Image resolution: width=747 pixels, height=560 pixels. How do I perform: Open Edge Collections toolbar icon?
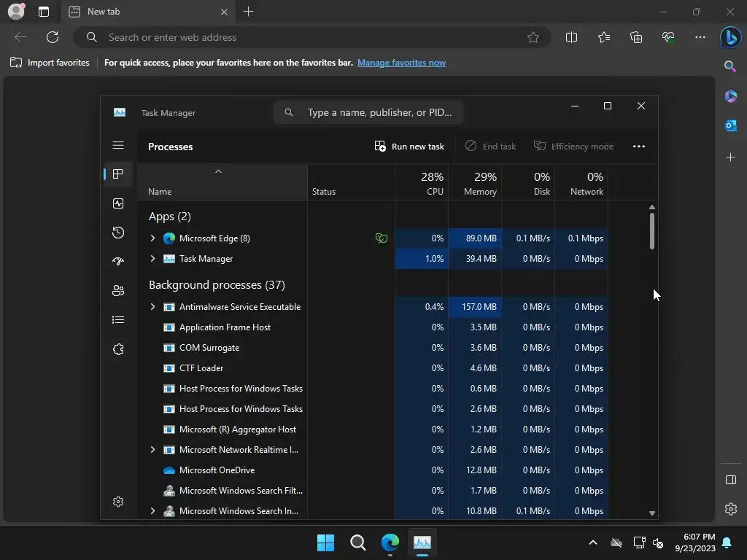tap(636, 37)
